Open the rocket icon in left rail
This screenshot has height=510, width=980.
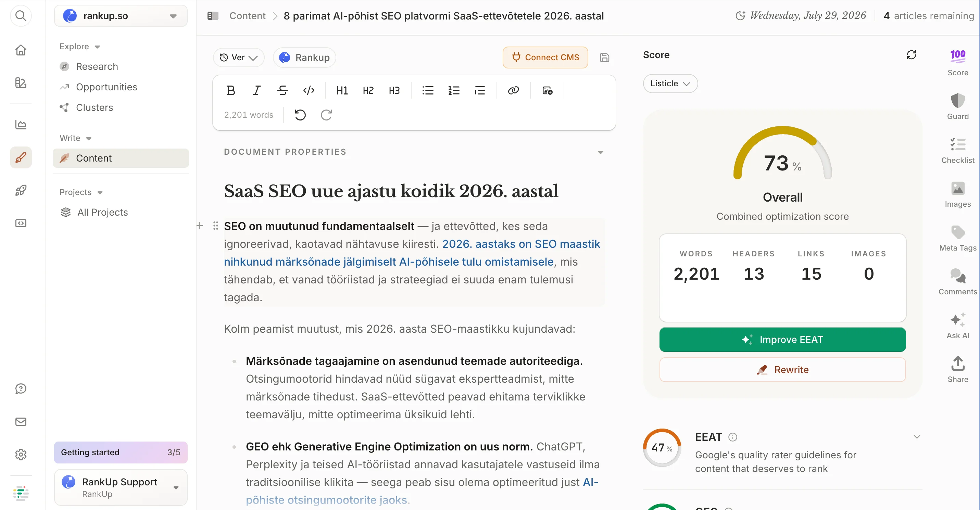pyautogui.click(x=21, y=190)
